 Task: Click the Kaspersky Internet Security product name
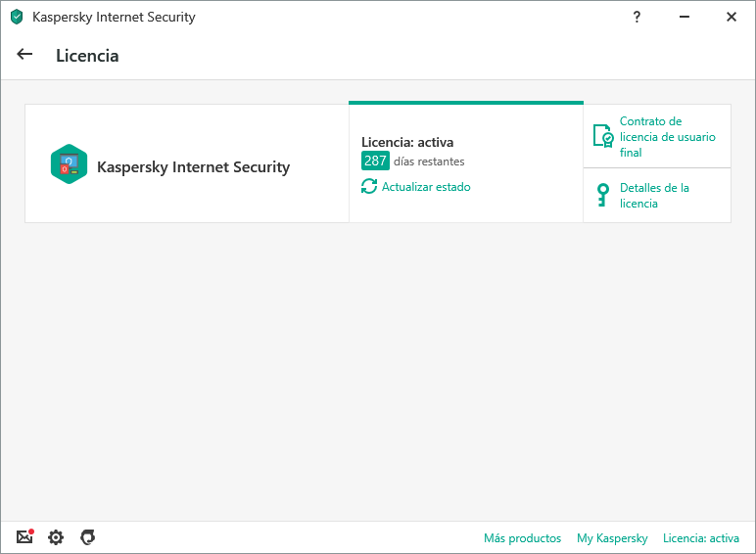pyautogui.click(x=193, y=166)
